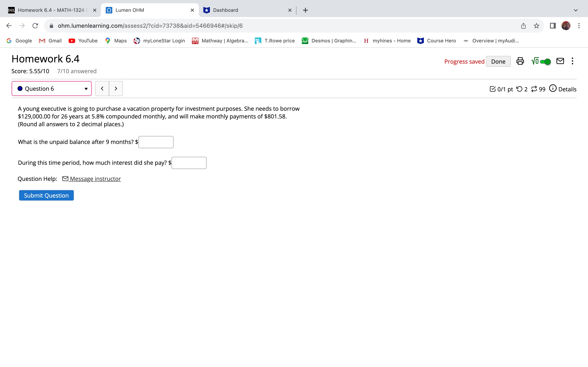Viewport: 588px width, 367px height.
Task: Click the Details info icon
Action: (553, 88)
